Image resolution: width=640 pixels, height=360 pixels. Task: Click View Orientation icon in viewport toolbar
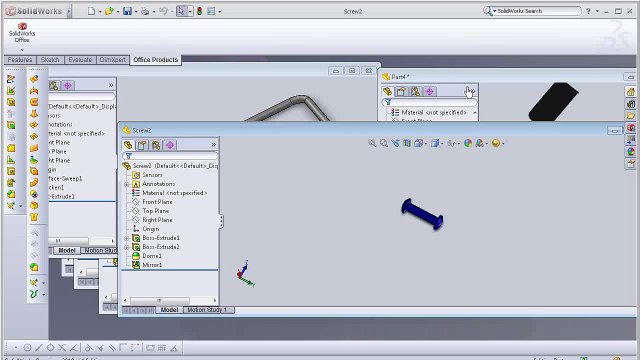418,143
